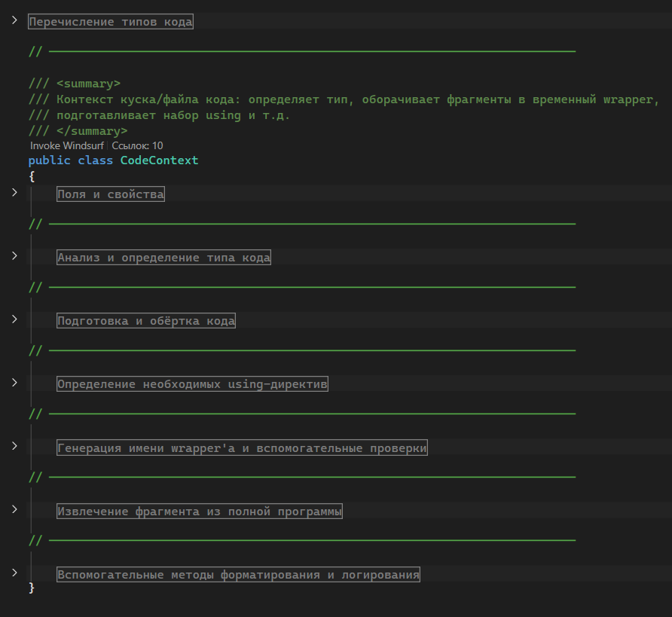Image resolution: width=672 pixels, height=617 pixels.
Task: Expand the folded "Перечисление типов кода" region chevron
Action: 14,20
